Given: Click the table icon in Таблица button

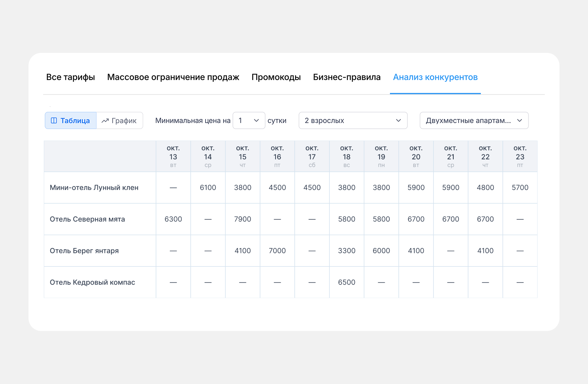Looking at the screenshot, I should (54, 121).
